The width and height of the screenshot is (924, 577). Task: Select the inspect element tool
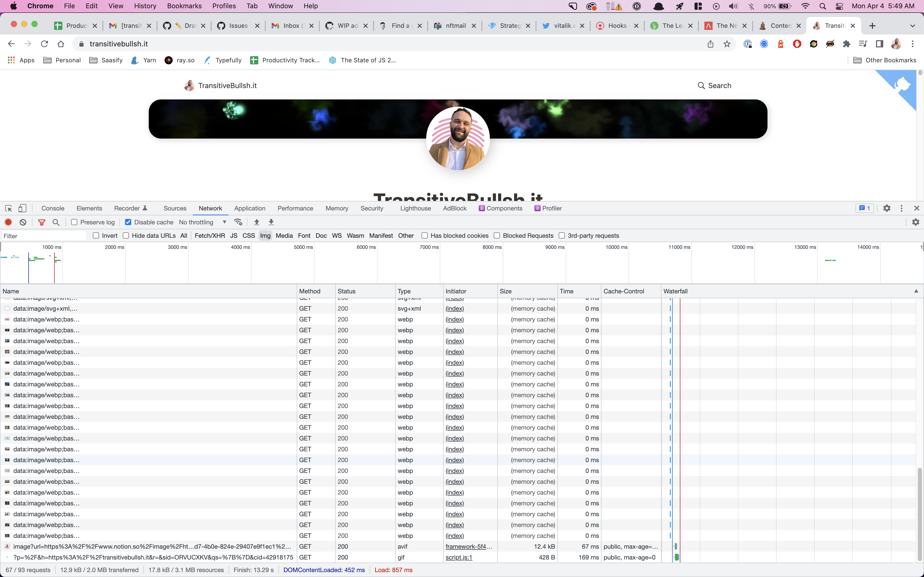pos(8,208)
